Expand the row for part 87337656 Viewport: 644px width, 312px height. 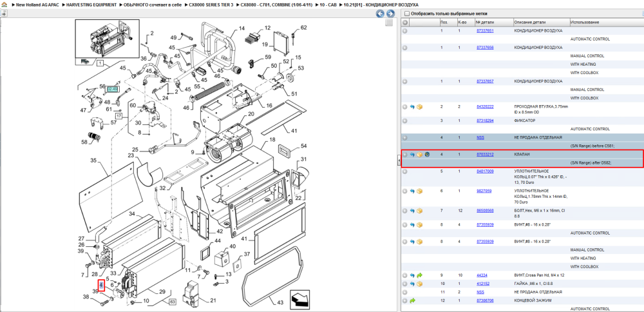click(x=405, y=48)
